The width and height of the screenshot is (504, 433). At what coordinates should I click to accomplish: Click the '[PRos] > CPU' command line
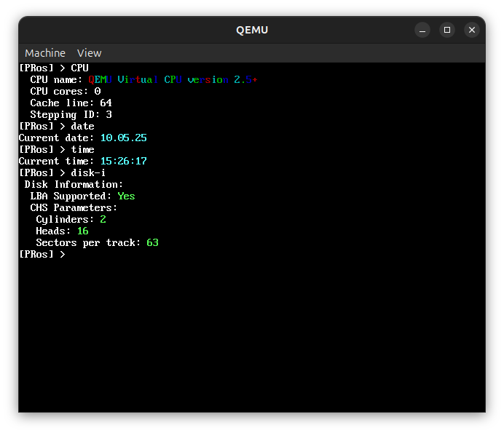pos(54,68)
